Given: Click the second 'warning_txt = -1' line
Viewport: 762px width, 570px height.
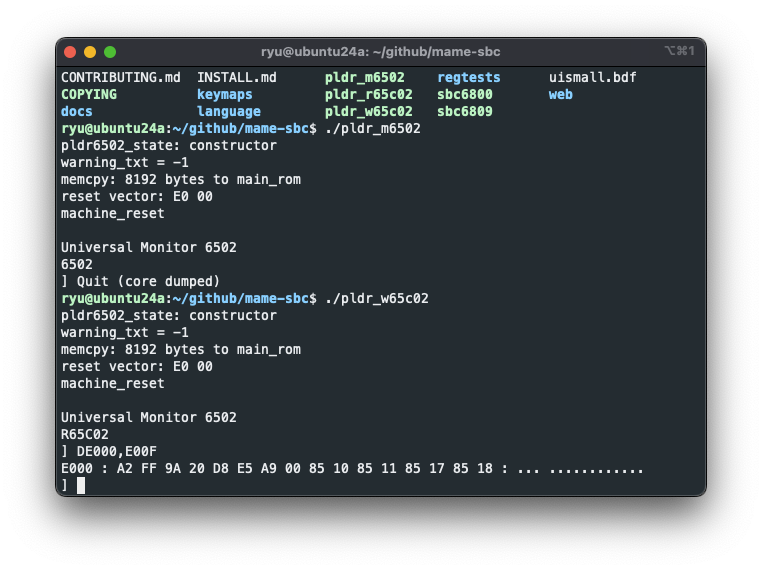Looking at the screenshot, I should coord(124,332).
